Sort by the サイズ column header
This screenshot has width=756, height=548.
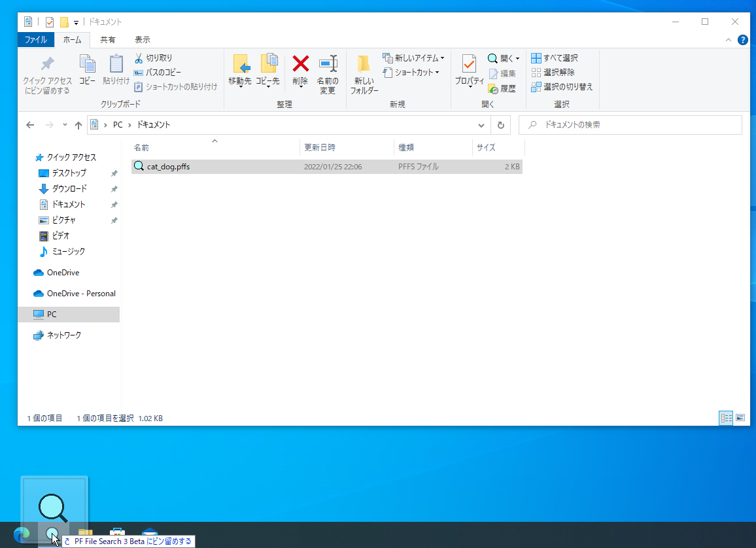(498, 148)
